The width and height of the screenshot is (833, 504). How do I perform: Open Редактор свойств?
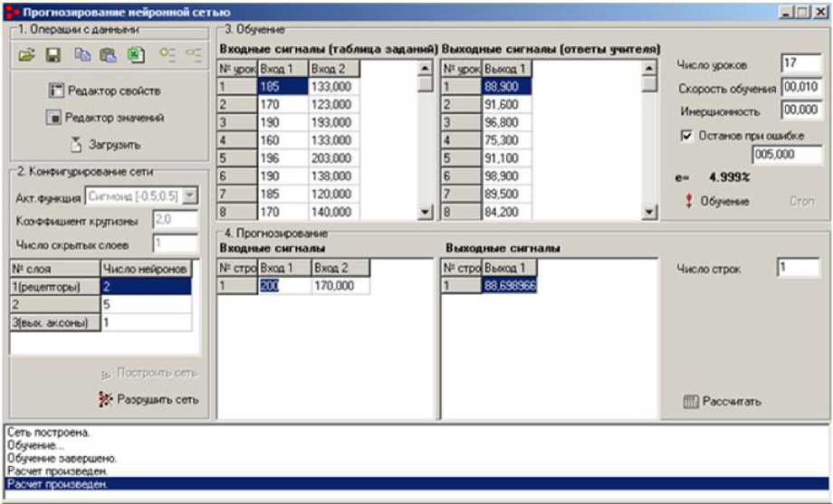[105, 90]
